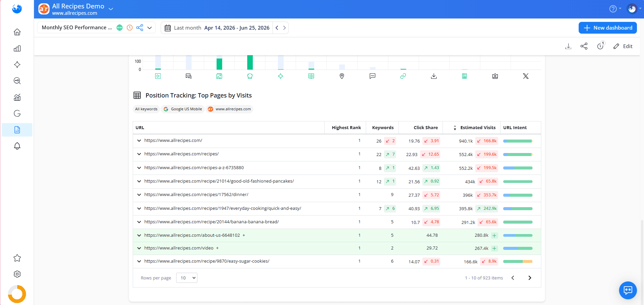
Task: Click the links SERP feature icon
Action: tap(403, 76)
